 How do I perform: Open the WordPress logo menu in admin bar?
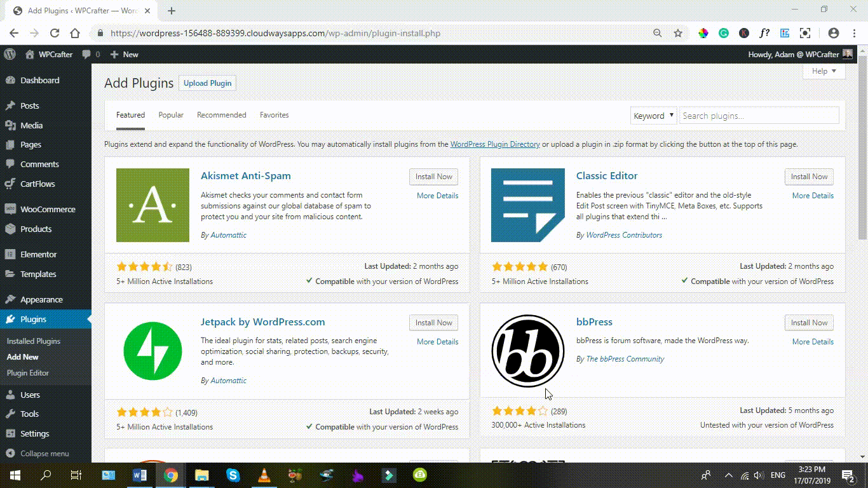click(x=10, y=55)
